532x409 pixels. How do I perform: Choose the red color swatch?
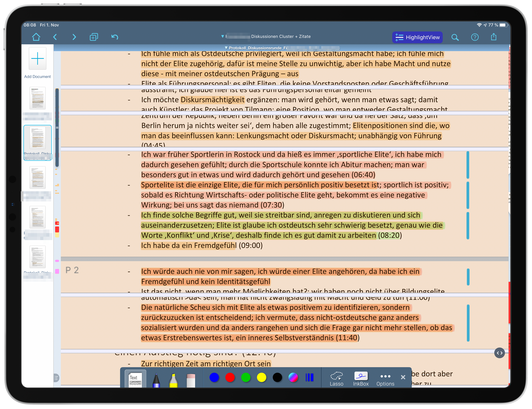pos(230,377)
